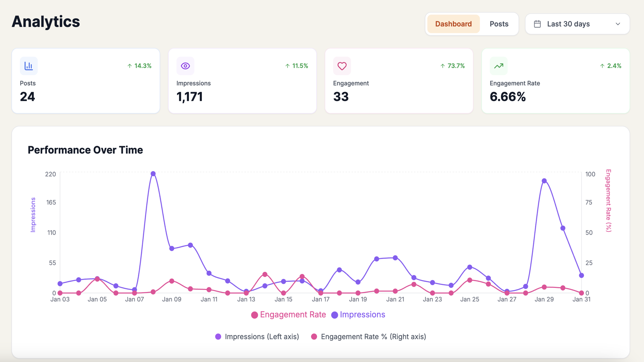Viewport: 644px width, 362px height.
Task: Open the Impressions 1,171 stat card
Action: point(242,81)
